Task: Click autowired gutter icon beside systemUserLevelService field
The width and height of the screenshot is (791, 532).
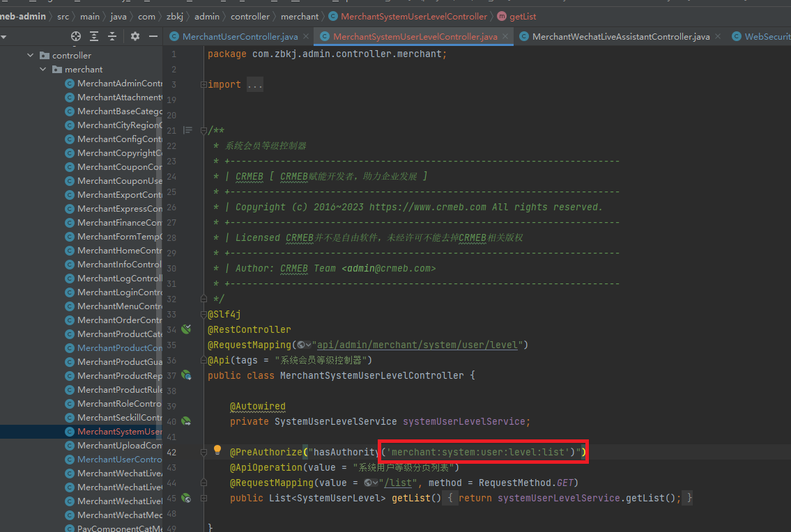Action: tap(186, 421)
